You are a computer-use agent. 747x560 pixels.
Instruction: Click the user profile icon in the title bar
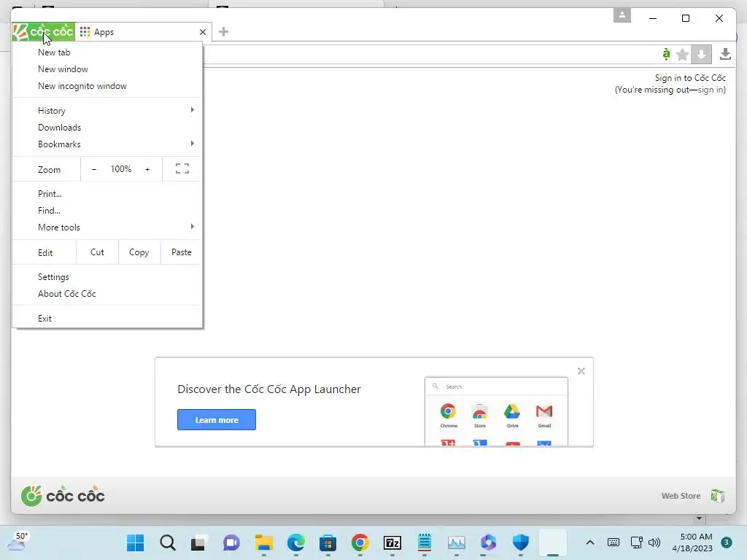(622, 15)
